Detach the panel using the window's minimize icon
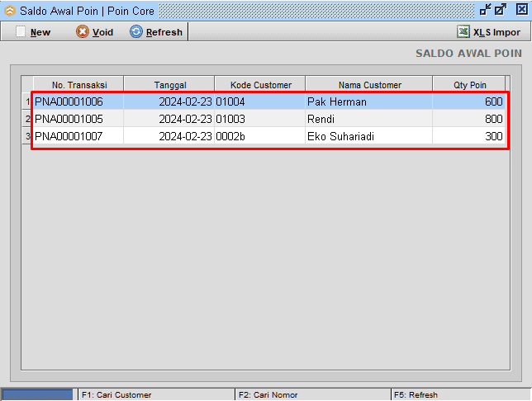 coord(485,11)
